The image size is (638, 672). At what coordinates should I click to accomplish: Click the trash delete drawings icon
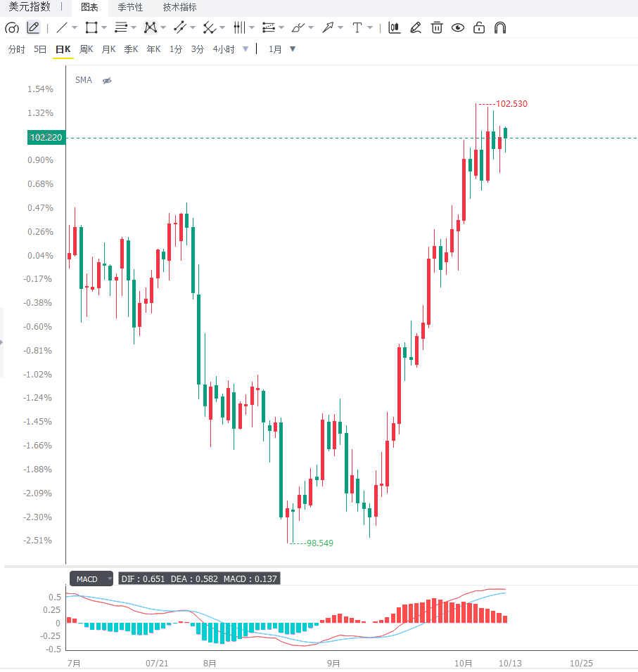[x=437, y=28]
